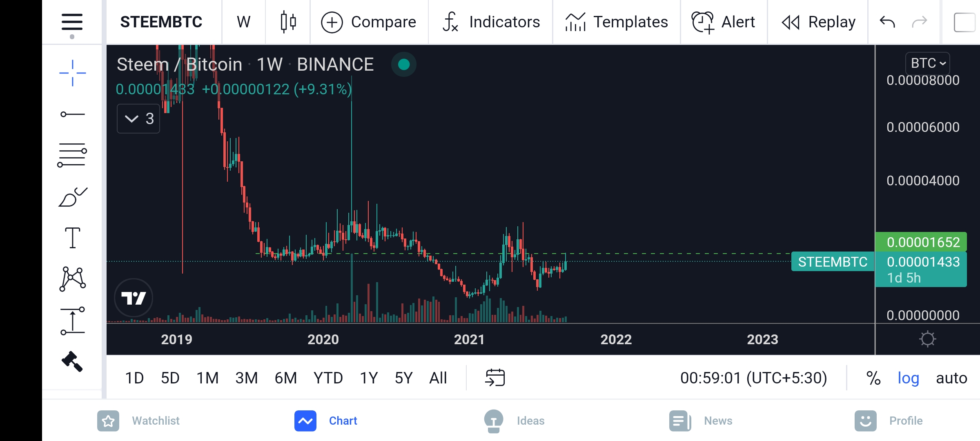The width and height of the screenshot is (980, 441).
Task: Select the Text annotation tool
Action: (x=72, y=238)
